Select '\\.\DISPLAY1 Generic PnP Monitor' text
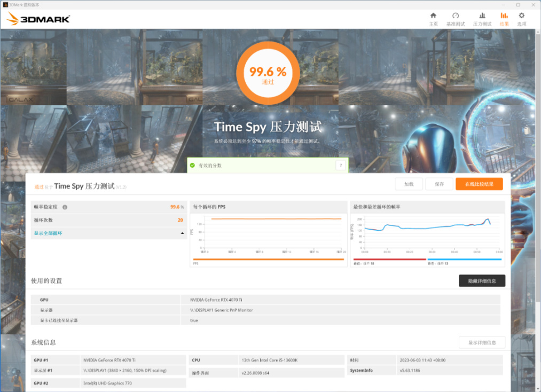This screenshot has height=392, width=541. pyautogui.click(x=221, y=310)
